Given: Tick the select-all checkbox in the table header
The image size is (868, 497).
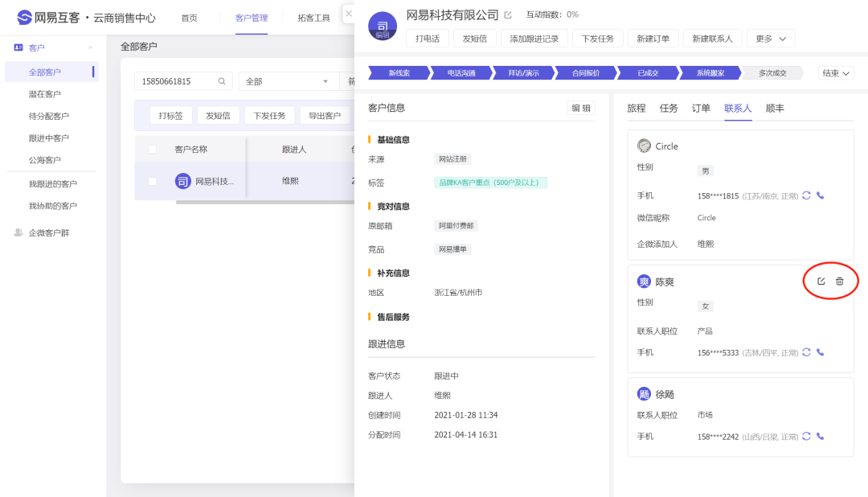Looking at the screenshot, I should tap(153, 149).
